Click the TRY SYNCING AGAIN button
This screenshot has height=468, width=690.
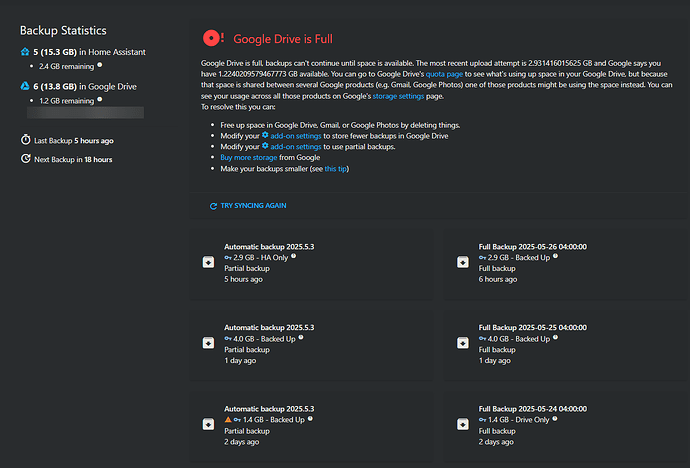(248, 206)
